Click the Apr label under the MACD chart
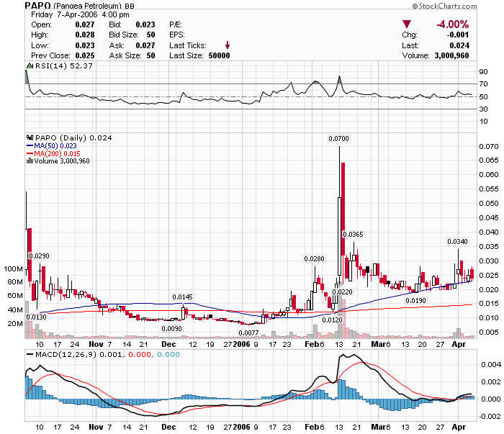The width and height of the screenshot is (504, 434). tap(459, 428)
